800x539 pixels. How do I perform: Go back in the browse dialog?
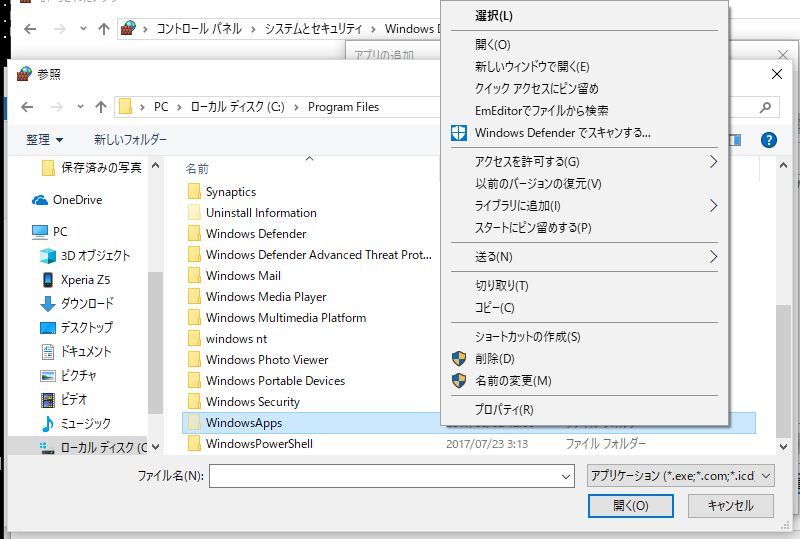27,107
